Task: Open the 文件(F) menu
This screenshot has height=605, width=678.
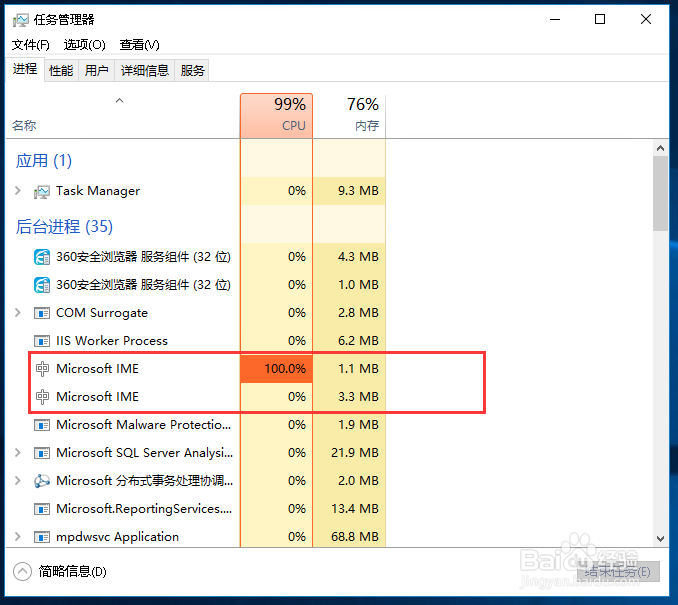Action: [x=31, y=45]
